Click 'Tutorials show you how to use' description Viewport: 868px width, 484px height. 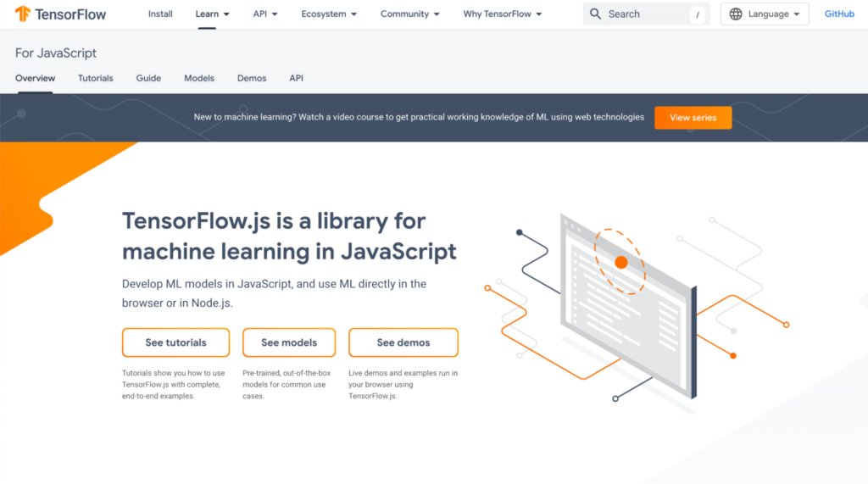click(173, 384)
